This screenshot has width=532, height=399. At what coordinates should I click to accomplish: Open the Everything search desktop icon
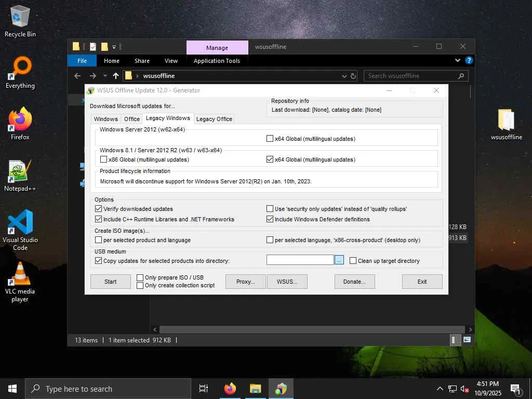tap(20, 73)
